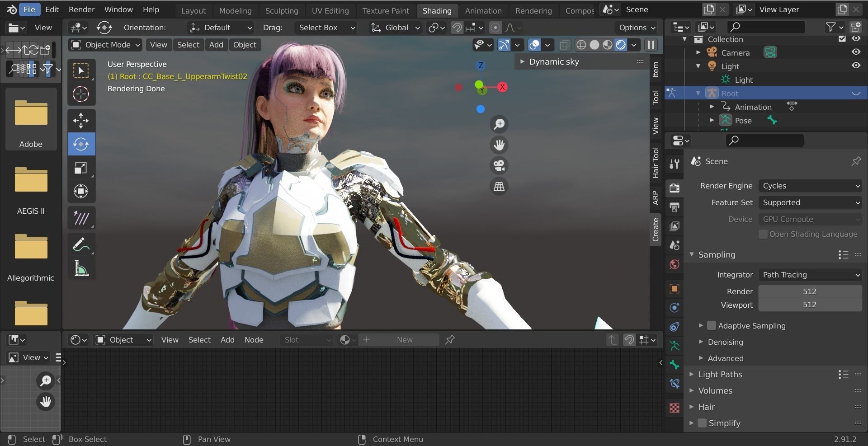The height and width of the screenshot is (446, 868).
Task: Open the Output properties tab icon
Action: tap(675, 207)
